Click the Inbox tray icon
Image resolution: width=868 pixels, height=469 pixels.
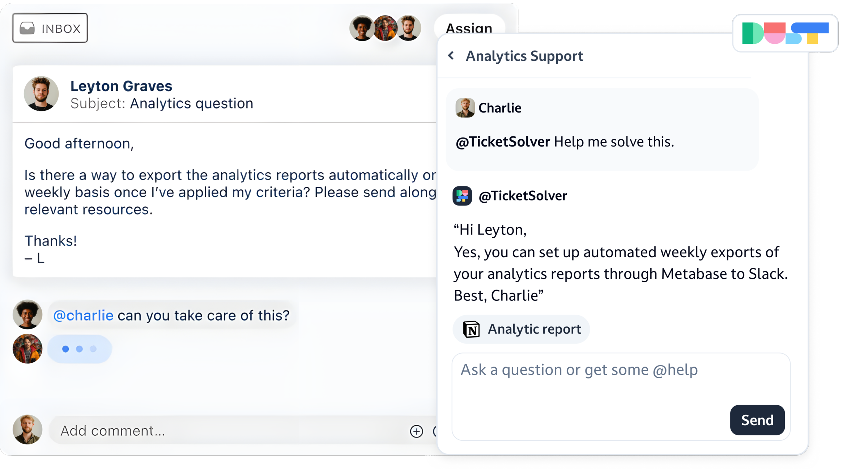(x=27, y=28)
